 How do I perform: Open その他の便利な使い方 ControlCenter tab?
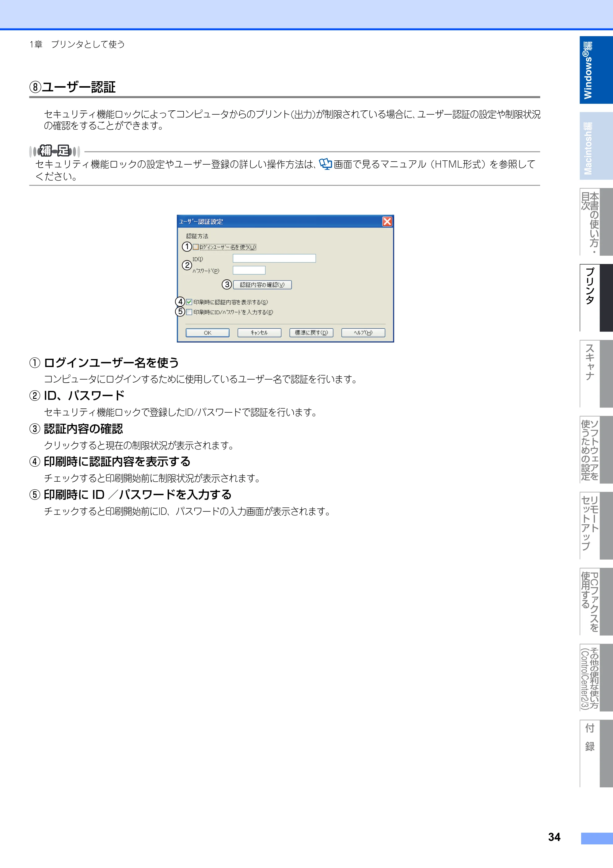click(x=596, y=678)
